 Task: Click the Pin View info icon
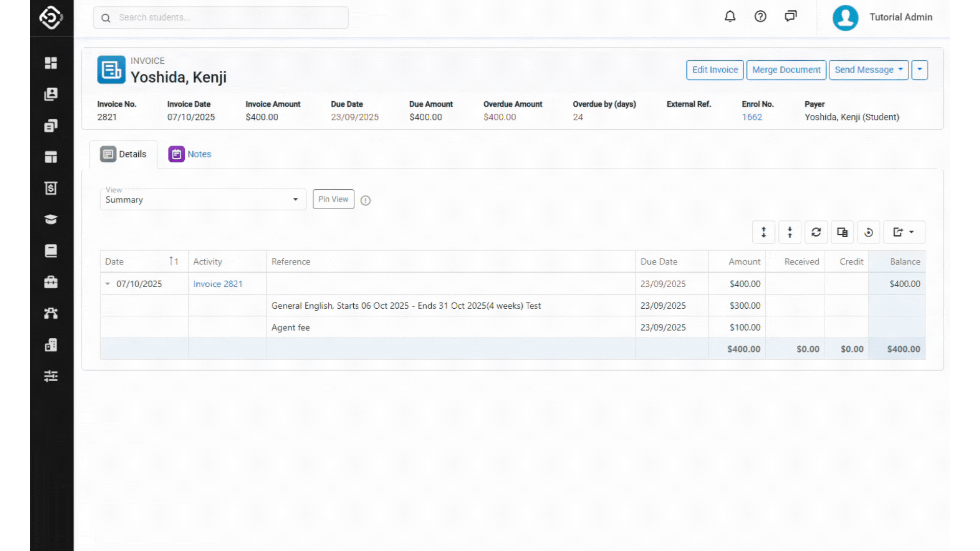(x=365, y=201)
